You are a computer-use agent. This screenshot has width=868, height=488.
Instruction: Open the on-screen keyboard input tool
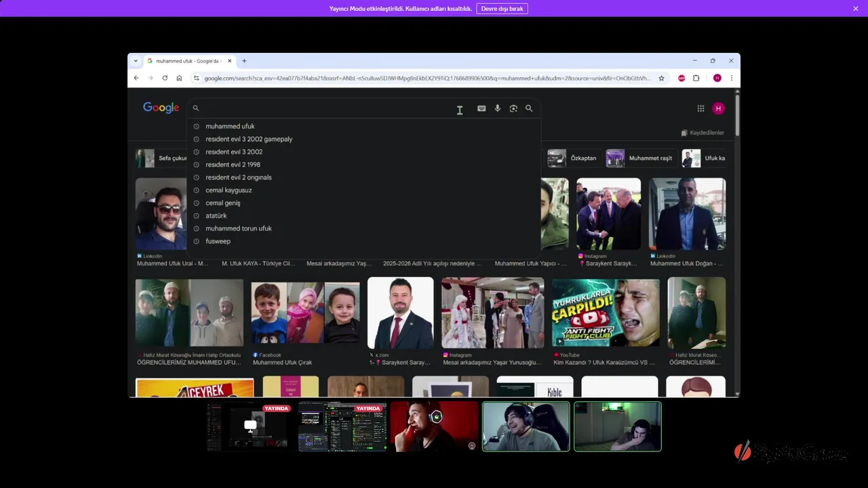481,108
